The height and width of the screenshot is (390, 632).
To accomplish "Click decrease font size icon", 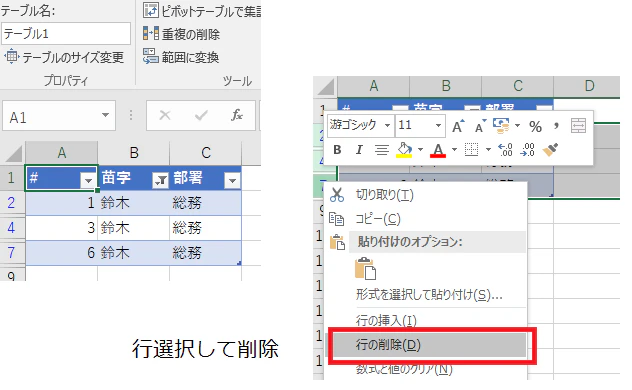I will click(x=480, y=127).
